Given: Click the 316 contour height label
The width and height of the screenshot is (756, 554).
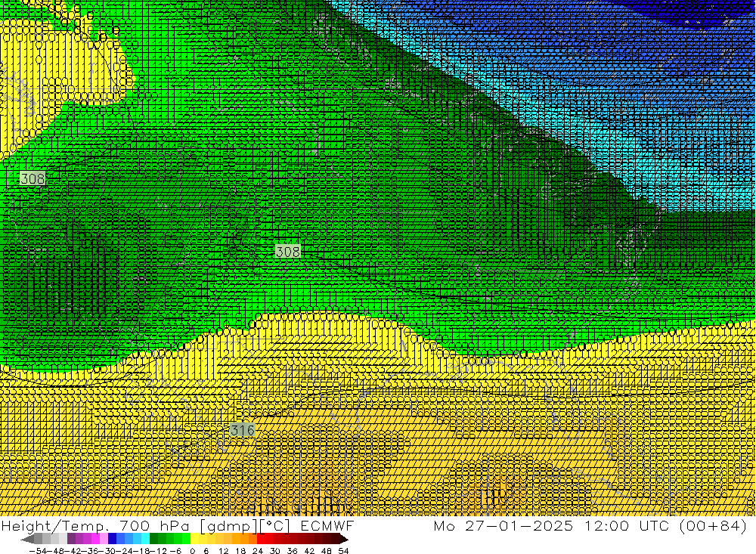Looking at the screenshot, I should click(243, 430).
